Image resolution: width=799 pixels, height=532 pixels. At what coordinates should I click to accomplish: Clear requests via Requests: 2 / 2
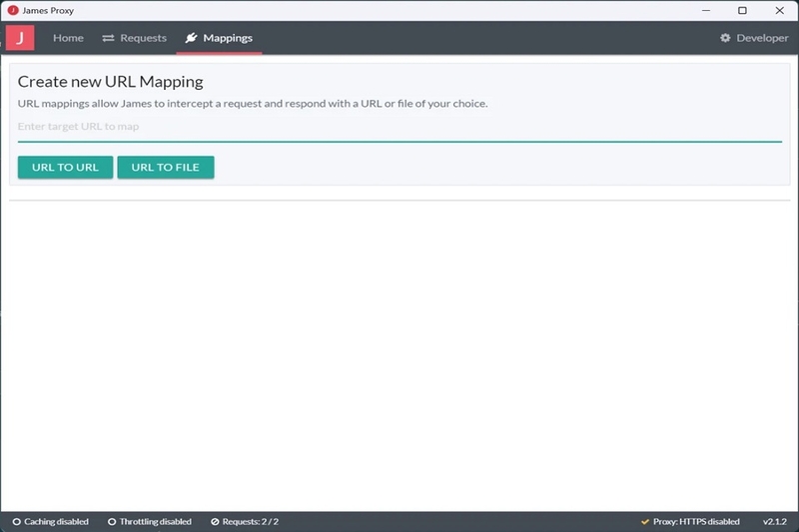(245, 521)
